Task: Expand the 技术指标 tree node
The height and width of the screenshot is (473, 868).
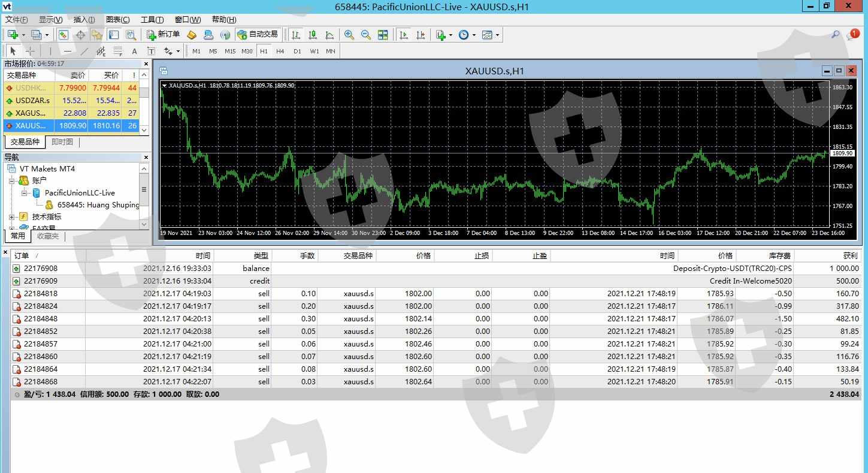Action: [x=12, y=217]
